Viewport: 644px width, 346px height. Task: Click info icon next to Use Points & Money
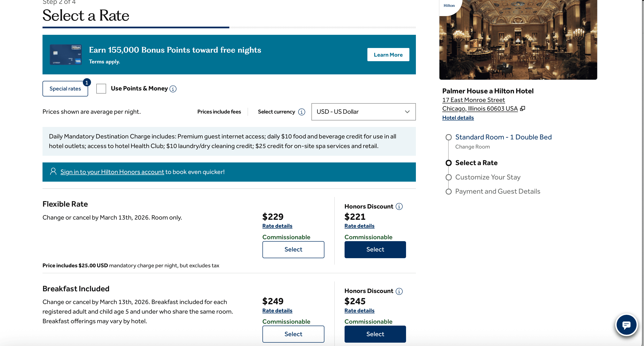[x=173, y=89]
